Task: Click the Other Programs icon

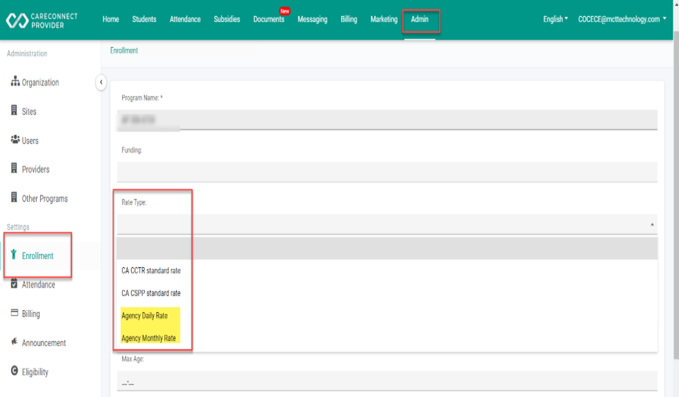Action: click(14, 197)
